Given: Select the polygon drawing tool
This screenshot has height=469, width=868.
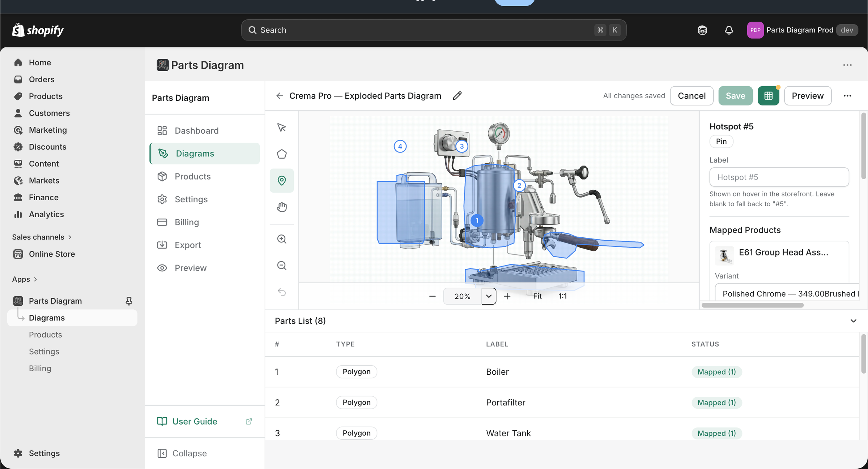Looking at the screenshot, I should (x=281, y=154).
